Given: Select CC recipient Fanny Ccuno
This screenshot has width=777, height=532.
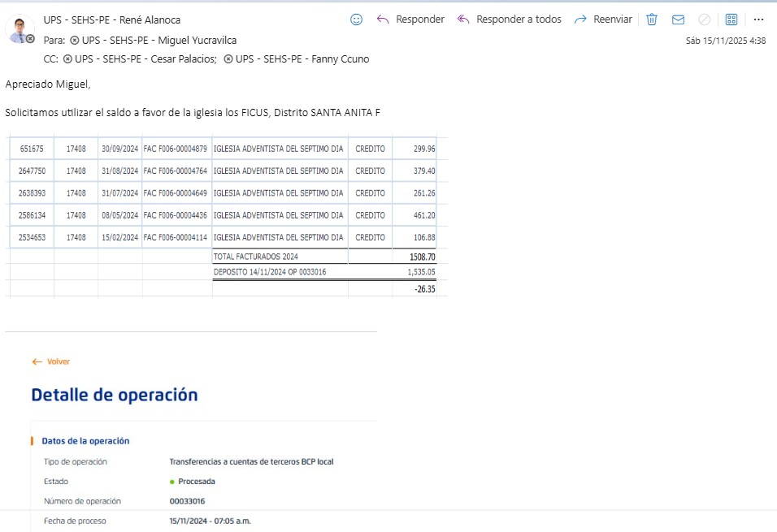Looking at the screenshot, I should (301, 59).
